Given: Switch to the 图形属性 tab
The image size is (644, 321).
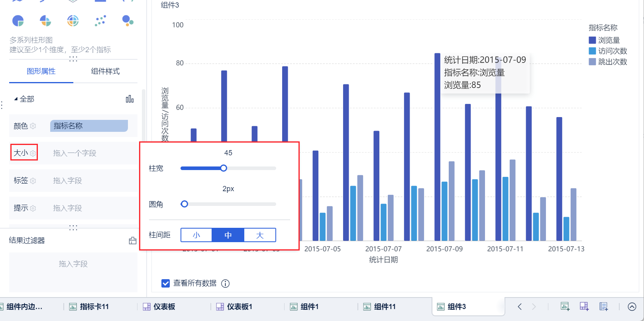Looking at the screenshot, I should point(41,71).
